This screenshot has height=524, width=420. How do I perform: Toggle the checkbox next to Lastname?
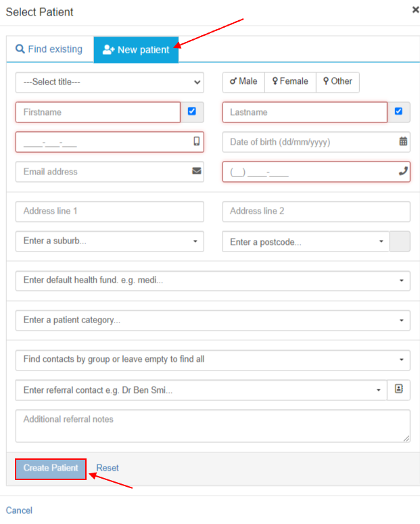click(398, 112)
